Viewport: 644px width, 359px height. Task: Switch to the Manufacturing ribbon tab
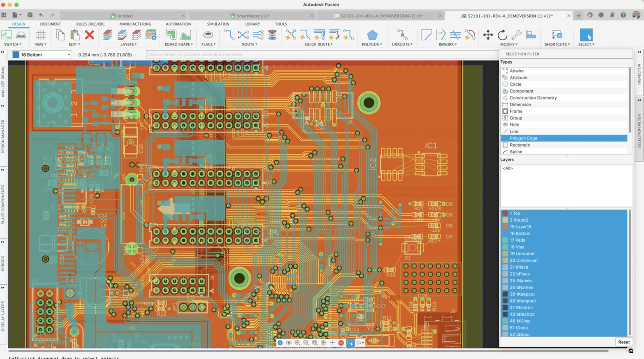point(135,24)
